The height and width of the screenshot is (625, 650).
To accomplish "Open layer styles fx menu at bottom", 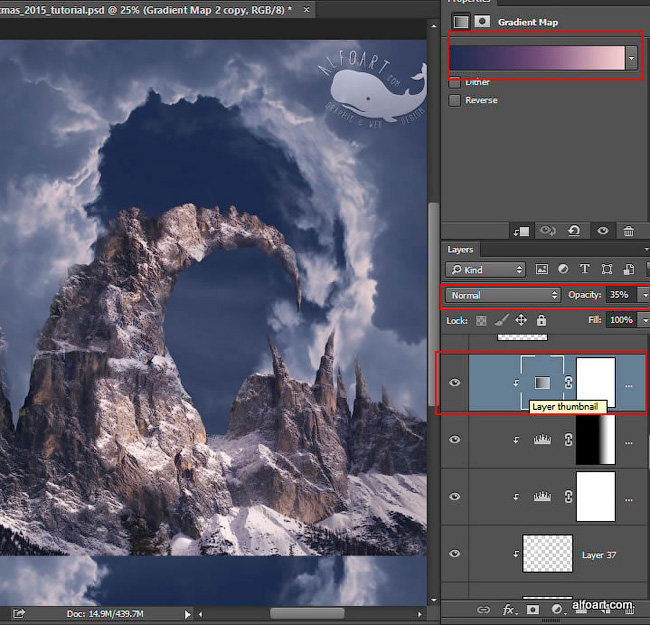I will point(509,608).
